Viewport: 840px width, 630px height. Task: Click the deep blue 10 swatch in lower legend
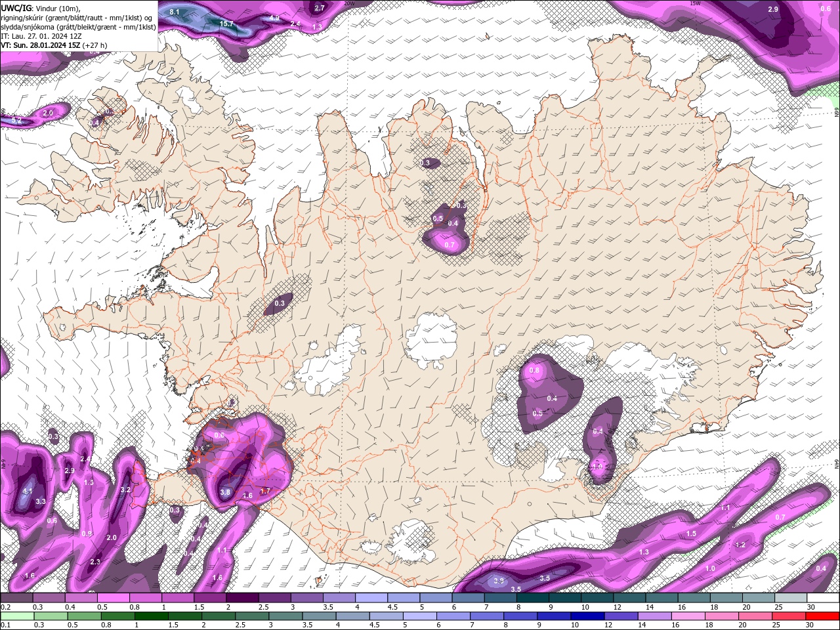[588, 616]
